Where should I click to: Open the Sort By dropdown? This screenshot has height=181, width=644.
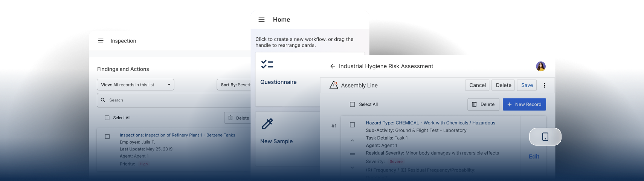click(234, 85)
